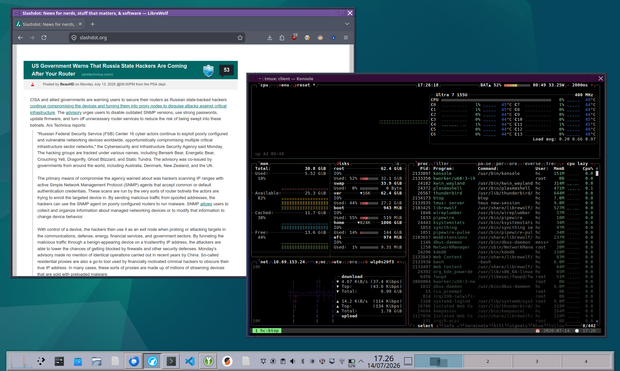Close the Slashdot browser tab
This screenshot has height=371, width=620.
coord(80,24)
